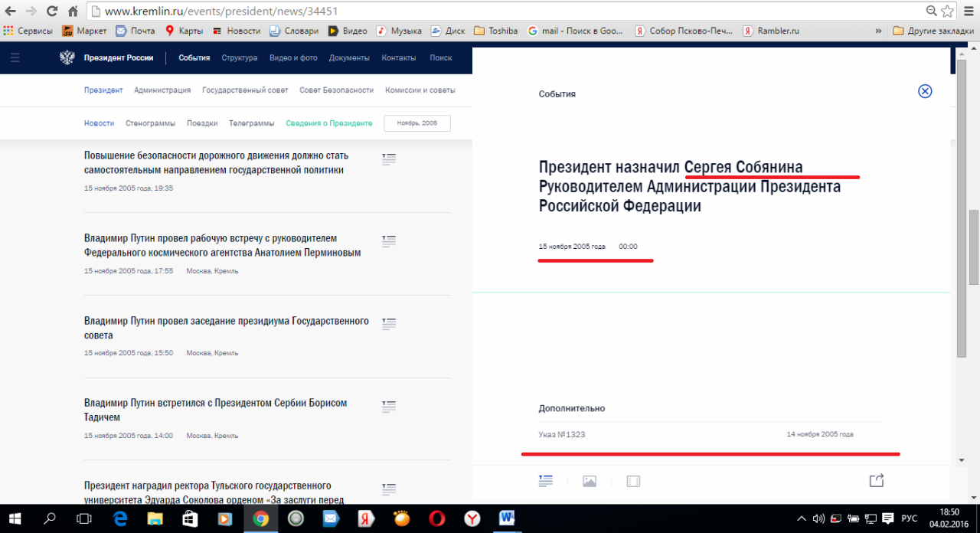Switch to the Стенограммы sub-tab
980x533 pixels.
pos(150,123)
